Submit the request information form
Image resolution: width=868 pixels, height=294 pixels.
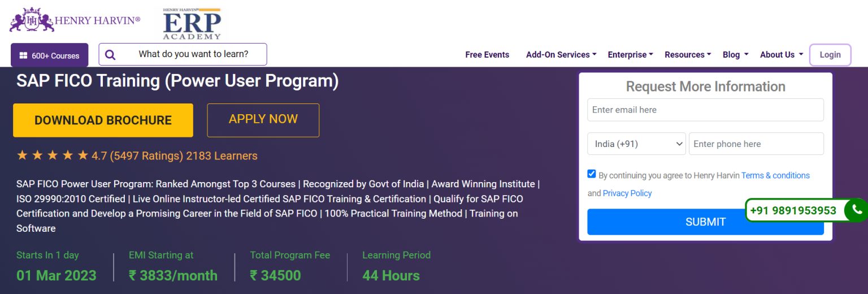(705, 222)
